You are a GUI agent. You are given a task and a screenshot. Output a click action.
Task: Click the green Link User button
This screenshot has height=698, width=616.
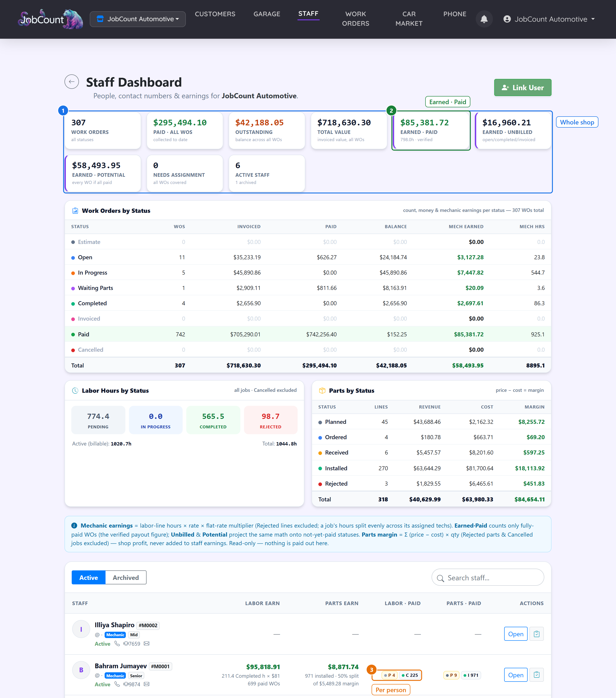click(x=522, y=87)
